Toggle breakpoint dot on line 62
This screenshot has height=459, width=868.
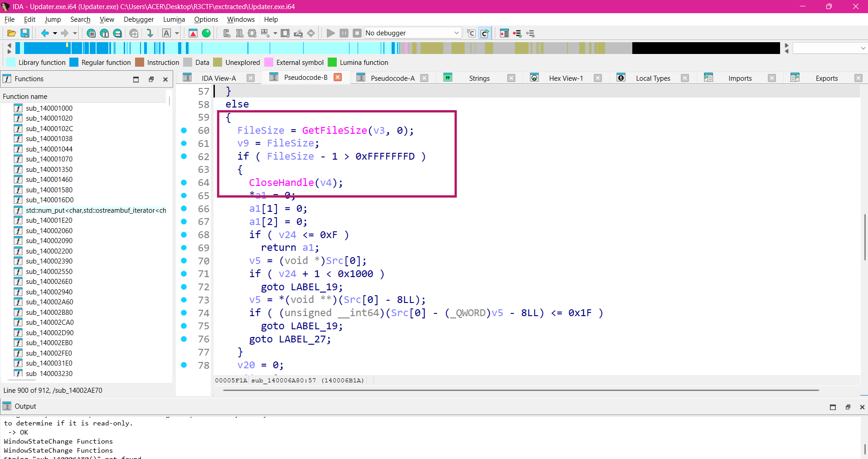tap(184, 156)
